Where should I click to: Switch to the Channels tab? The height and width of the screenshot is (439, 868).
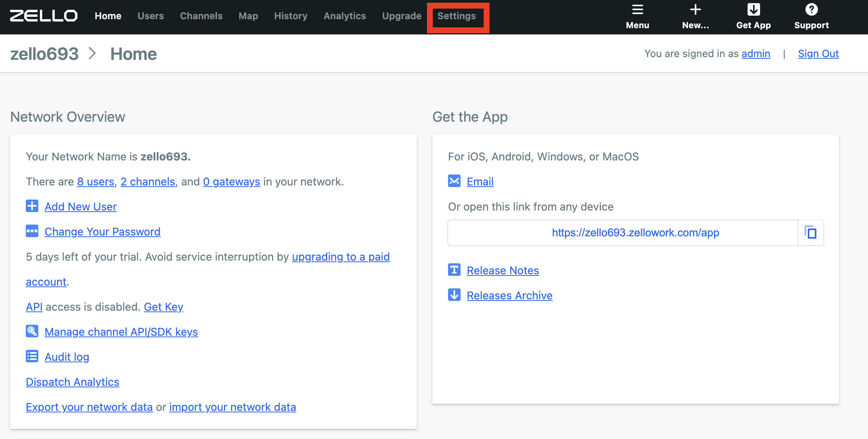click(x=201, y=16)
